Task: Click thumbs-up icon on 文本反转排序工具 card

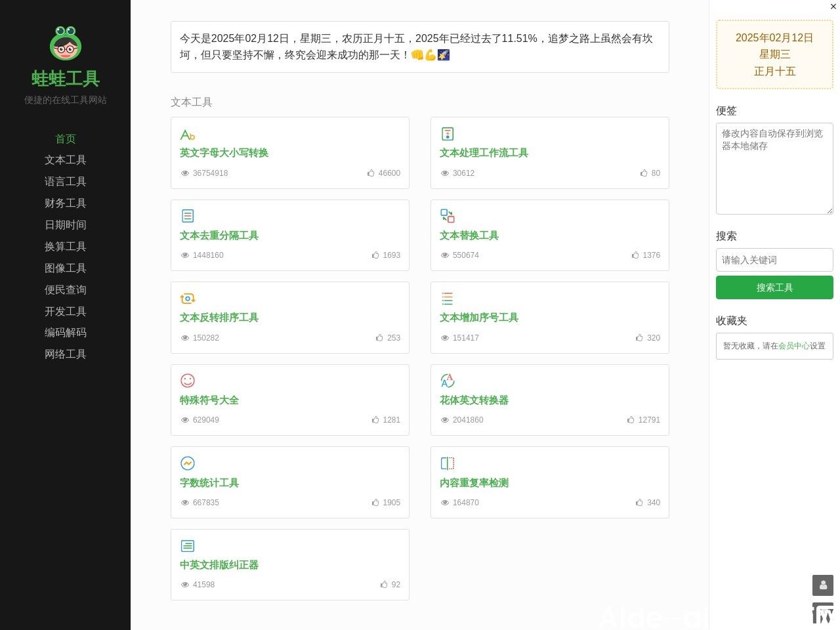Action: coord(380,338)
